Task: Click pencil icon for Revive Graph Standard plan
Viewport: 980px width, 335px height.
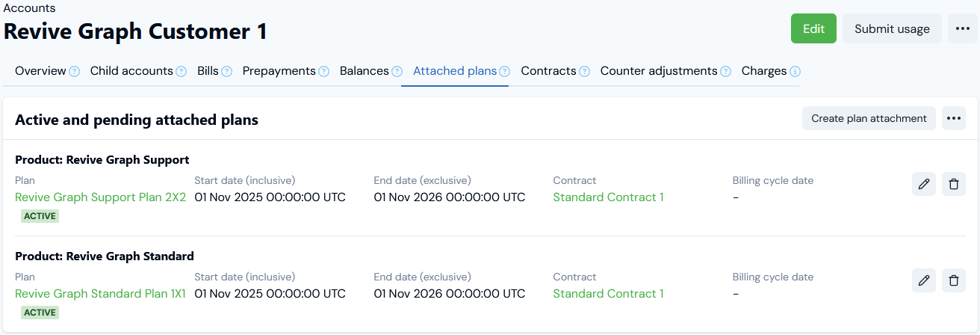Action: 924,280
